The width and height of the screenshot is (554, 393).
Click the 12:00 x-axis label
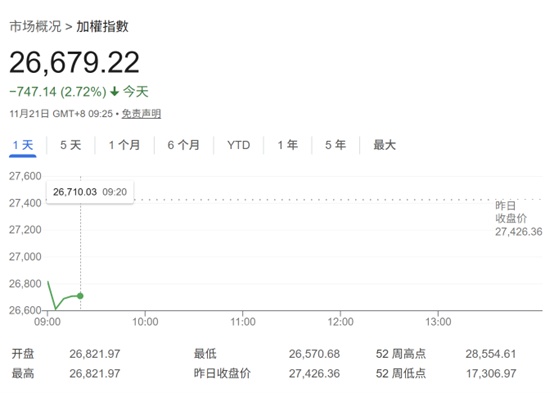341,322
